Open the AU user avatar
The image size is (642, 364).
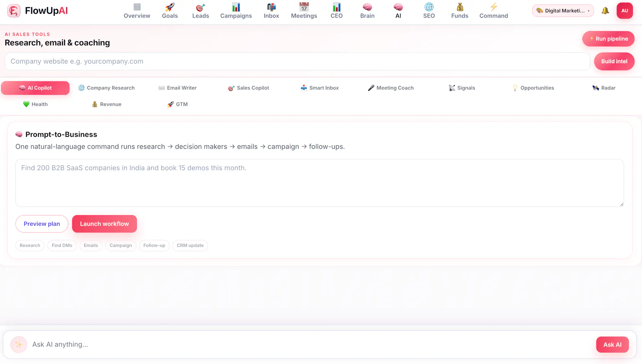click(x=625, y=11)
